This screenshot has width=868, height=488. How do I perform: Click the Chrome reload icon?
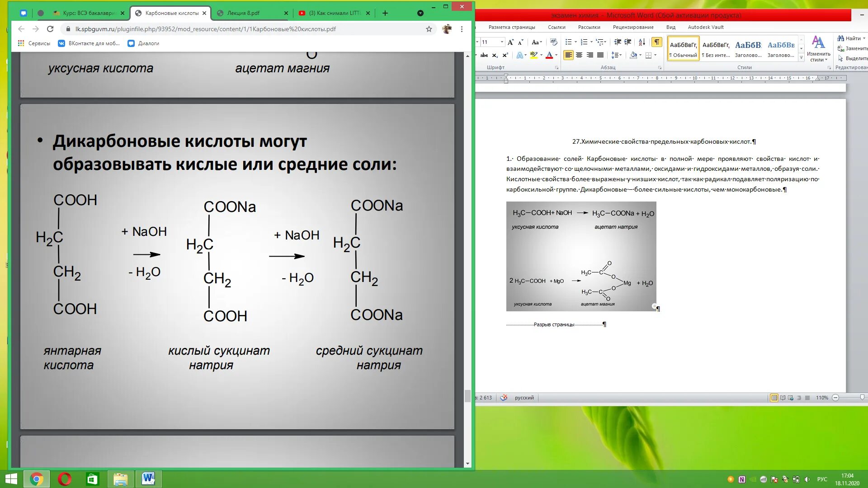pos(50,29)
